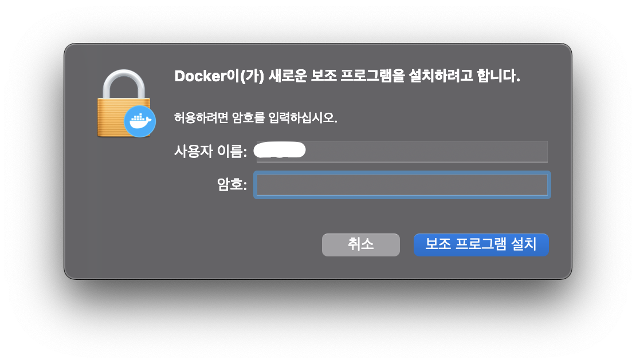Click the 사용자 이름: label
Image resolution: width=636 pixels, height=364 pixels.
[210, 151]
